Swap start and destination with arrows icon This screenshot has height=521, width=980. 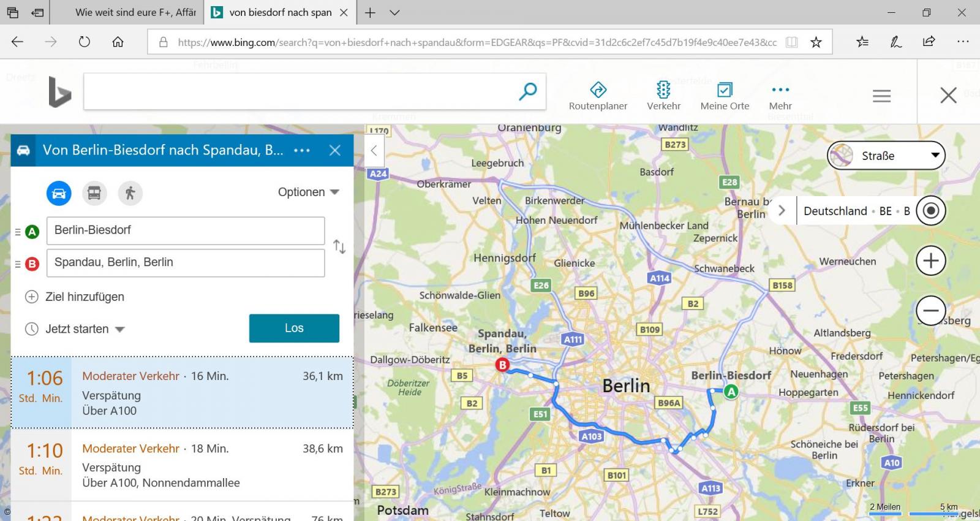point(339,246)
